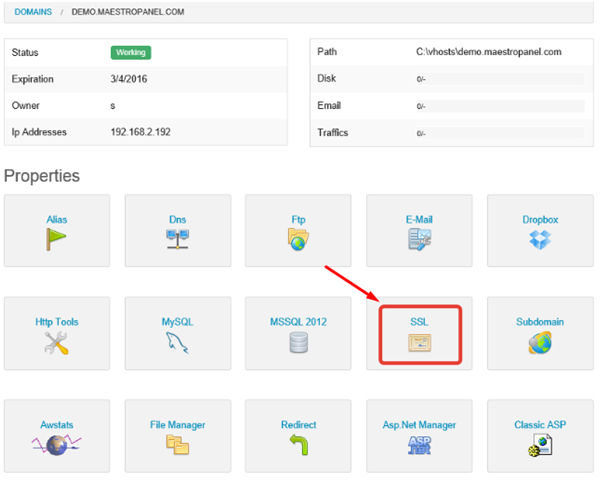The image size is (609, 484).
Task: Click the Redirect link label
Action: point(298,425)
